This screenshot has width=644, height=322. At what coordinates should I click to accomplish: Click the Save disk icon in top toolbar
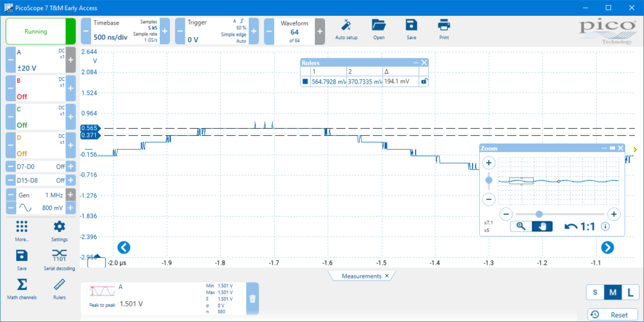411,25
